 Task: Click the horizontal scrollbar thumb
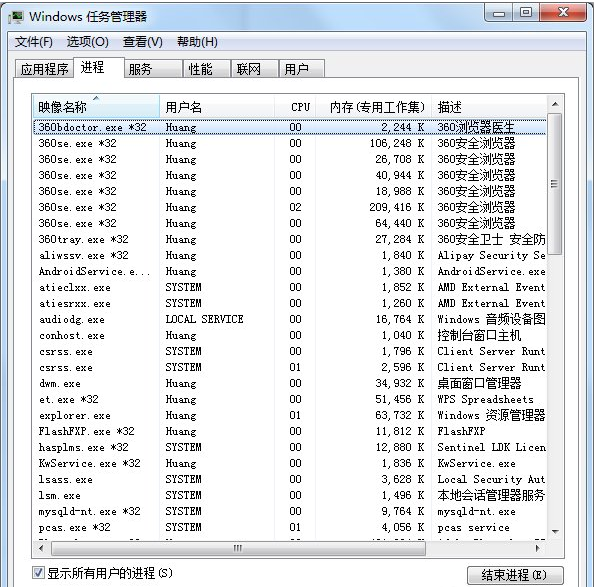[x=238, y=548]
